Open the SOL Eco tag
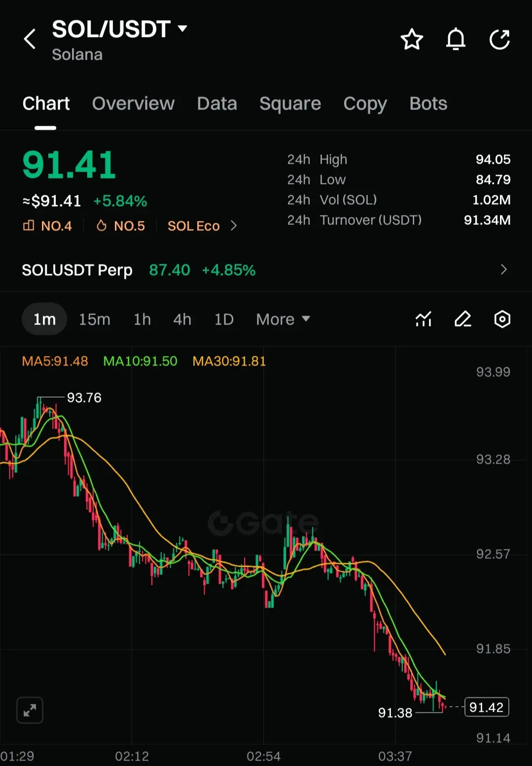The width and height of the screenshot is (532, 766). click(x=193, y=226)
